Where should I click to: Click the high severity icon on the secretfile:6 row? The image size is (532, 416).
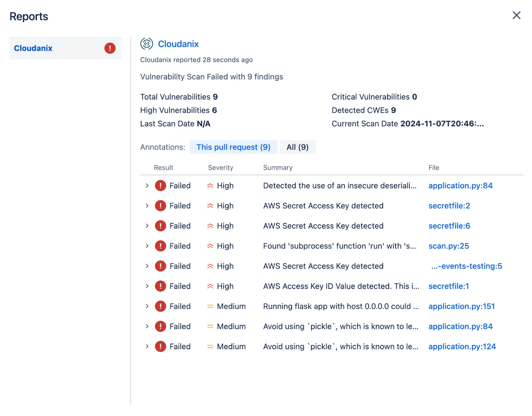(x=210, y=226)
